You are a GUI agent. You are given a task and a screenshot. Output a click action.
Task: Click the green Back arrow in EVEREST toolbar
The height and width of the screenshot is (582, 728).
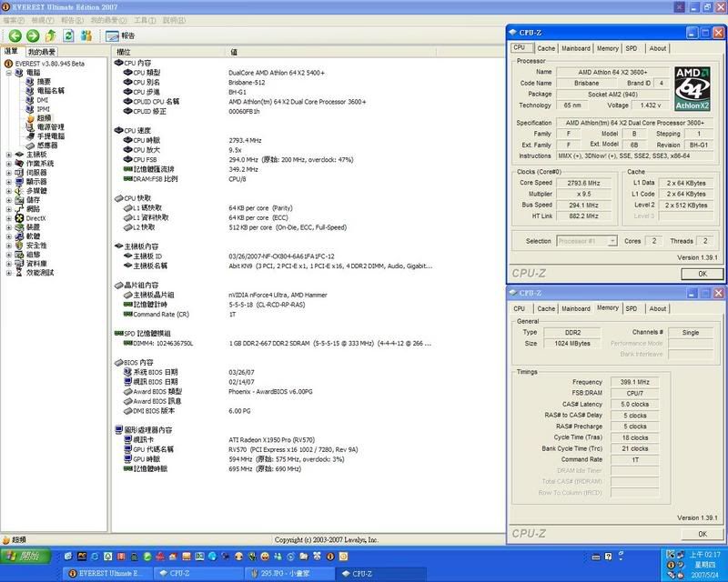(x=15, y=35)
